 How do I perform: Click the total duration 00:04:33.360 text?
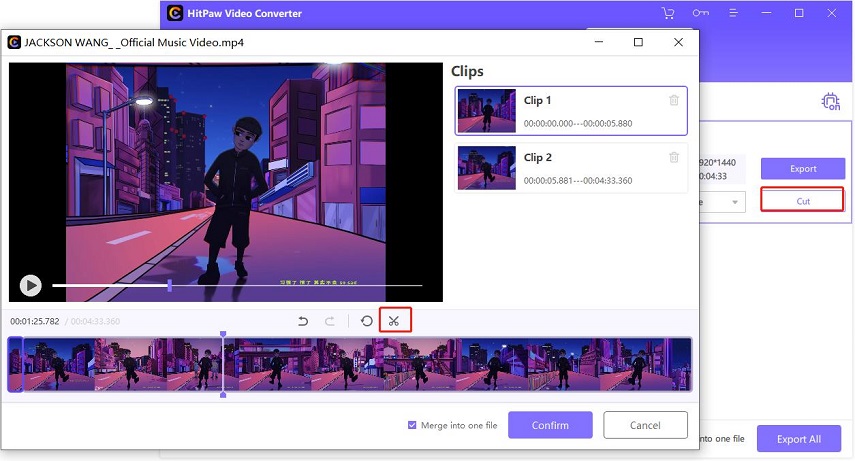click(x=95, y=321)
